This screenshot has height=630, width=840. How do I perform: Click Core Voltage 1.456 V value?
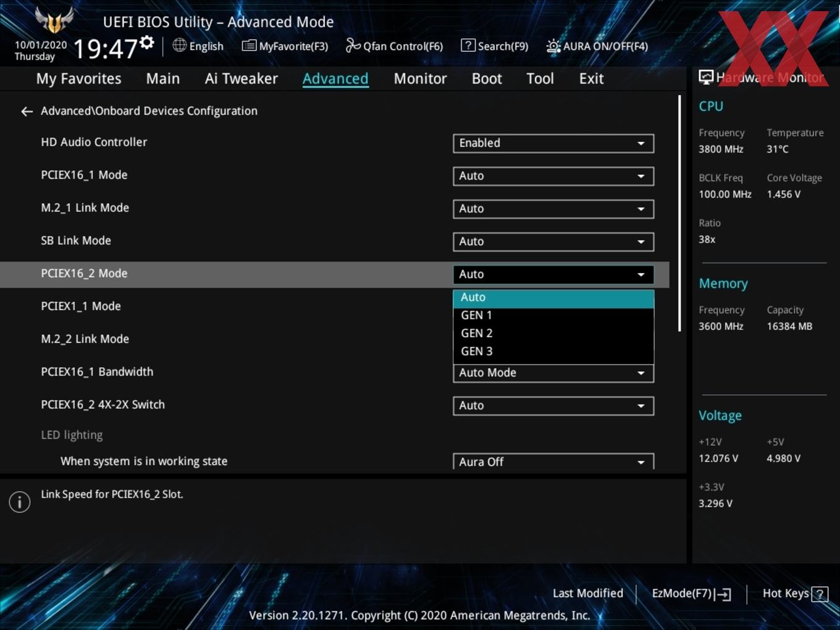[x=783, y=195]
